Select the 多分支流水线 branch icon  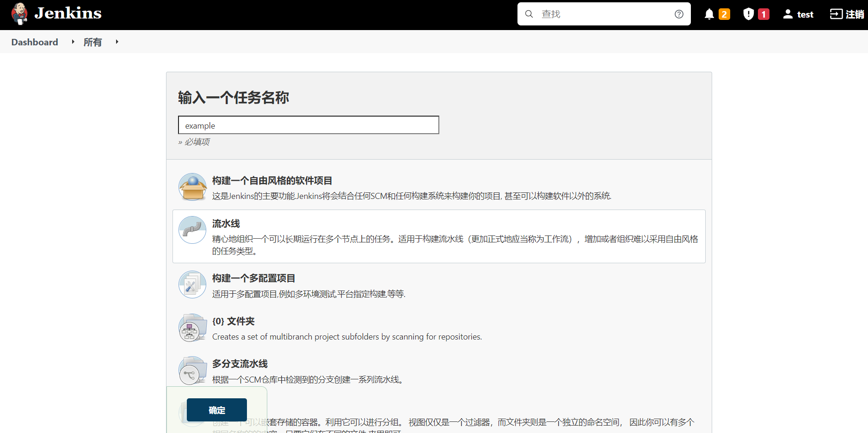(192, 370)
